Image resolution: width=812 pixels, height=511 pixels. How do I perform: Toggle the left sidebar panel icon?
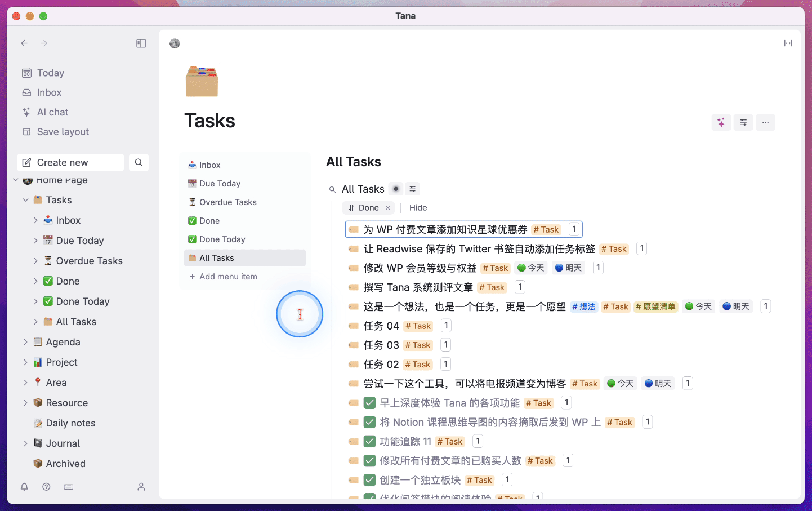[x=141, y=43]
